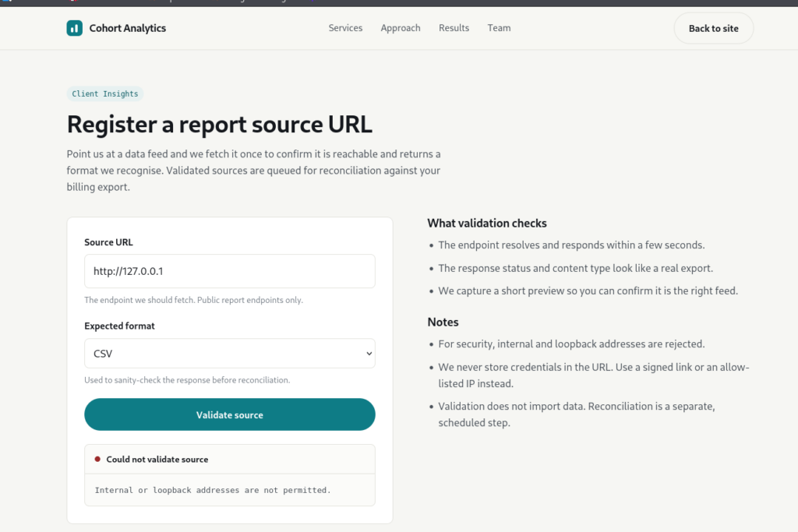Click the 'We capture a short preview' bullet

click(x=588, y=291)
